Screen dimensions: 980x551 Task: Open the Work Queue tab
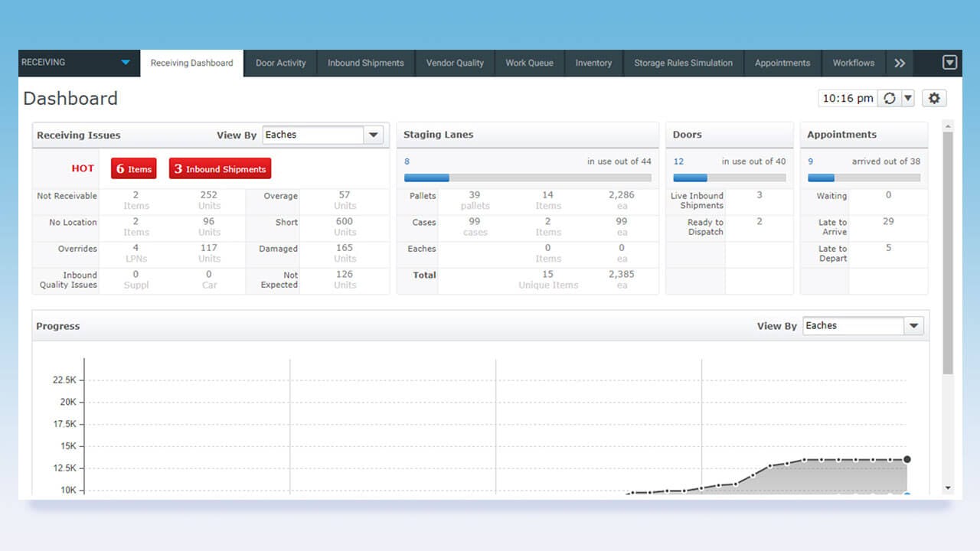(x=529, y=63)
